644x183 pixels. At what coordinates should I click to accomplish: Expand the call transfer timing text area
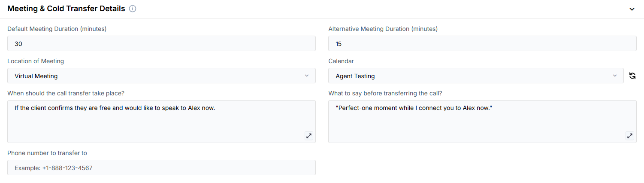click(x=308, y=136)
